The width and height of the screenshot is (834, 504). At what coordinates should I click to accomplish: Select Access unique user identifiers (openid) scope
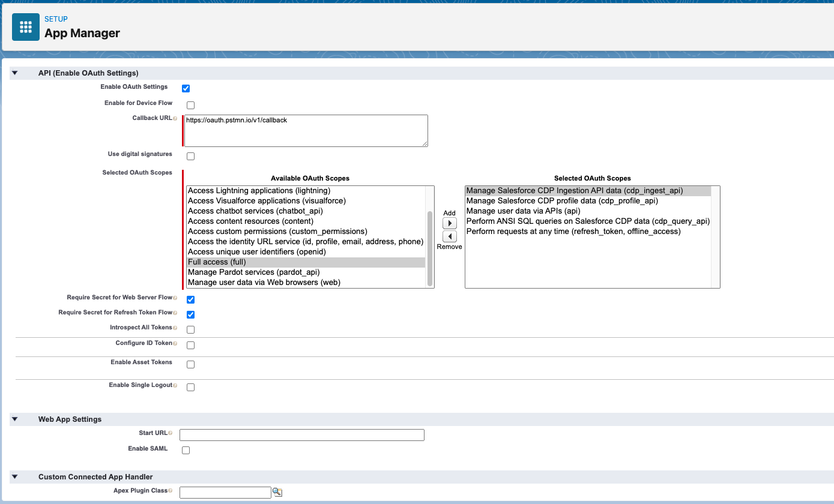pos(306,252)
